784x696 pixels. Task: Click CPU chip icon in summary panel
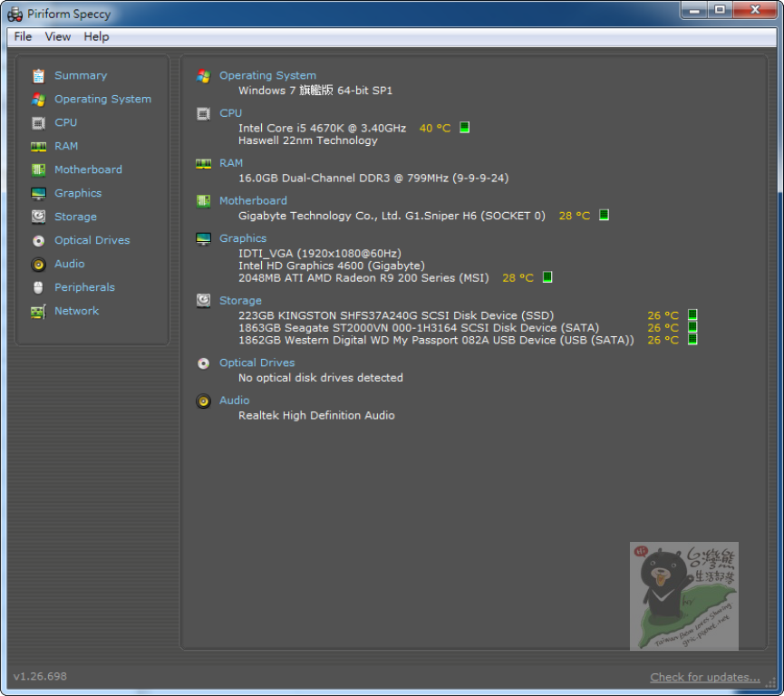pyautogui.click(x=204, y=114)
